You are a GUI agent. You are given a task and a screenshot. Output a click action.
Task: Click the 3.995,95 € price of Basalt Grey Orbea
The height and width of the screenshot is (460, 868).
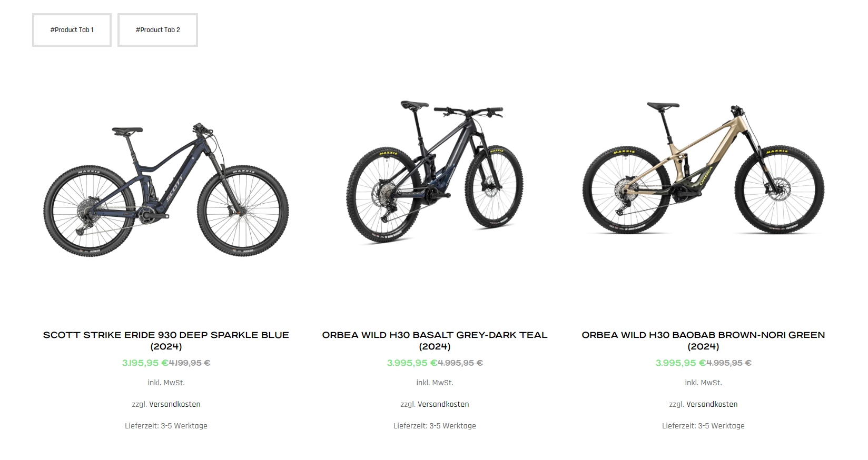coord(412,363)
